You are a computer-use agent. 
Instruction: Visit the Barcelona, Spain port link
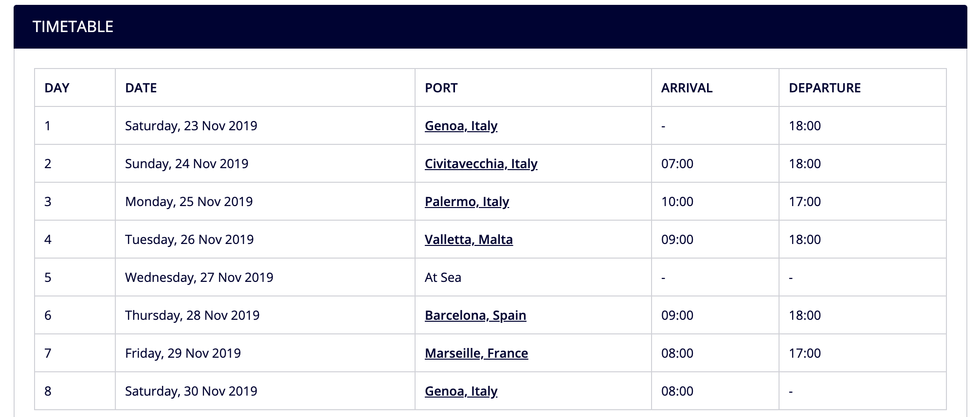coord(475,315)
